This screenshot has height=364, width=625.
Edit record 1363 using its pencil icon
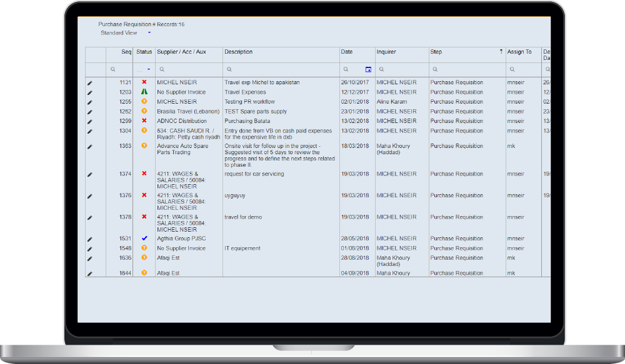(89, 147)
